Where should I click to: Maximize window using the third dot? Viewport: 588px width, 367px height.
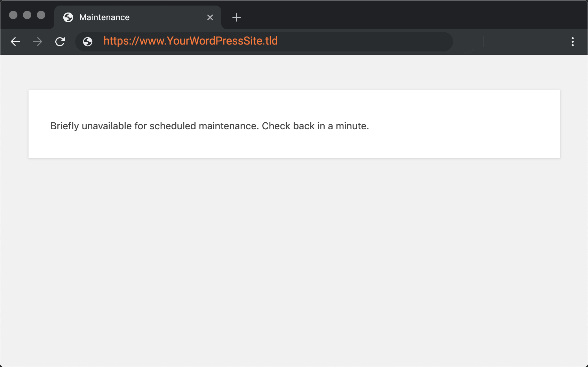click(41, 15)
